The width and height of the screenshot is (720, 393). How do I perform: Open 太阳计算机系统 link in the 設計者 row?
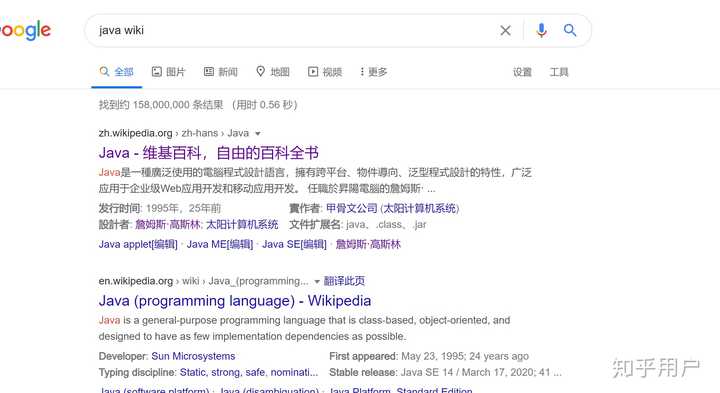242,225
